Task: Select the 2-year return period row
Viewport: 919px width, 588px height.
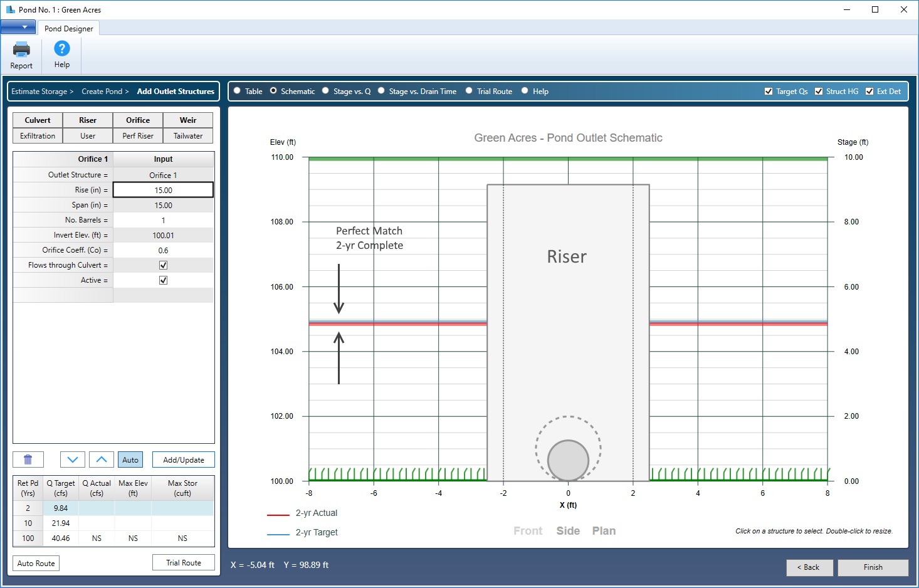Action: point(113,508)
